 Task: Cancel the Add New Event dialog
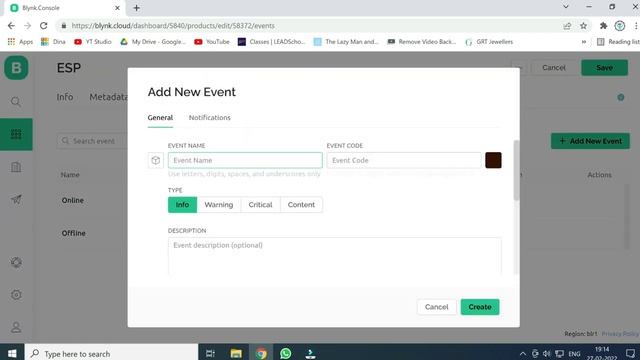coord(436,307)
